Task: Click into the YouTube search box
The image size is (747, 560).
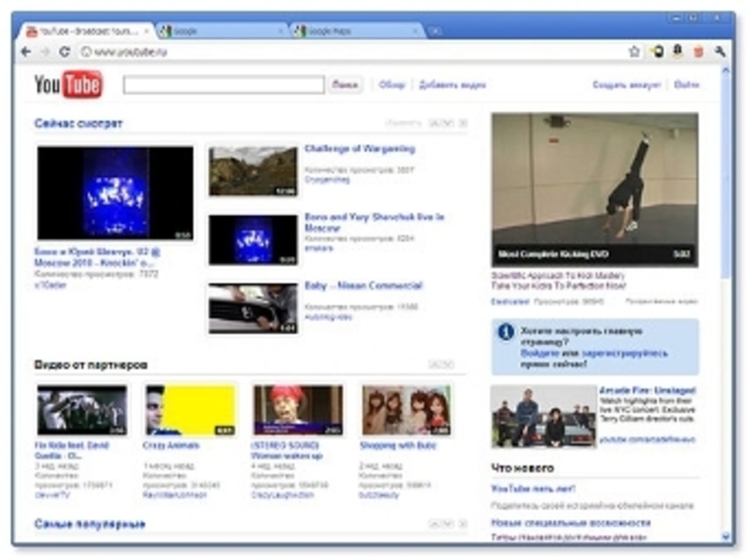Action: pos(224,85)
